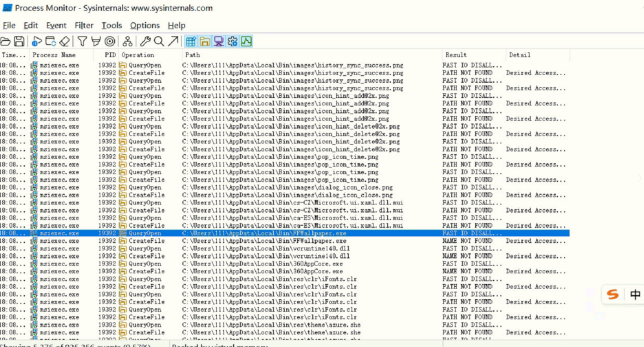Select the CreateFile cs-CZ Microsoft.ui.xaml.dll.mui path
The image size is (644, 347).
tap(293, 210)
